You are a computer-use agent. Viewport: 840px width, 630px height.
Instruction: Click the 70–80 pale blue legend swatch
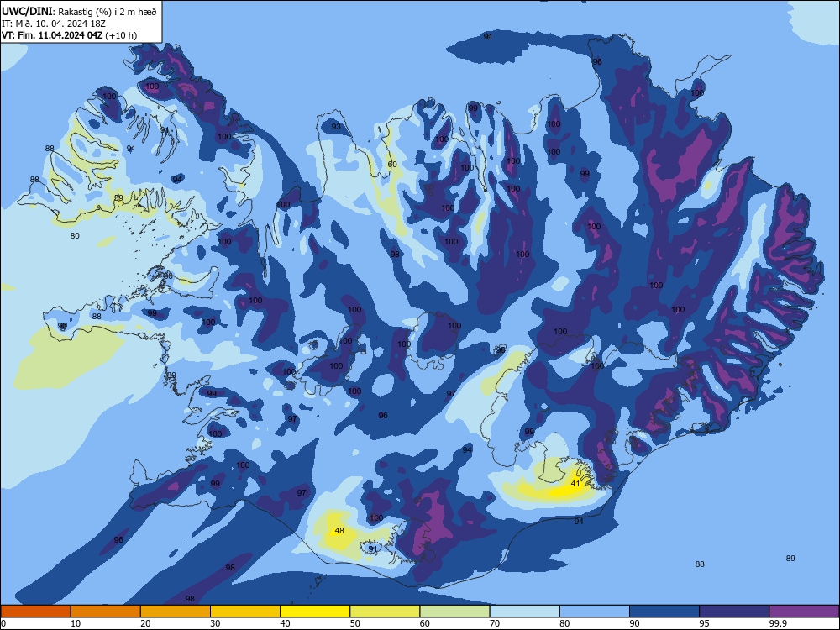tap(525, 612)
